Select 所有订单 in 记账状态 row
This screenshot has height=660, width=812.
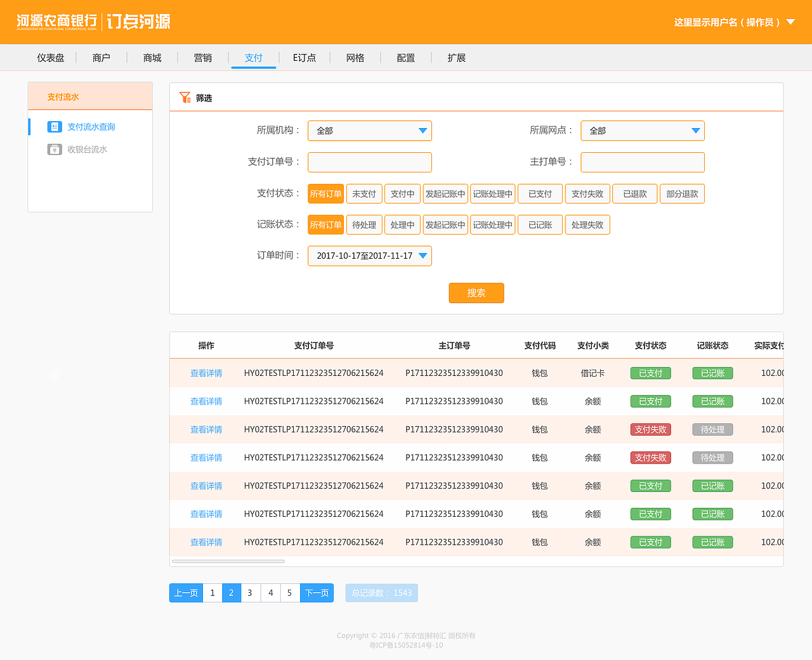[326, 225]
